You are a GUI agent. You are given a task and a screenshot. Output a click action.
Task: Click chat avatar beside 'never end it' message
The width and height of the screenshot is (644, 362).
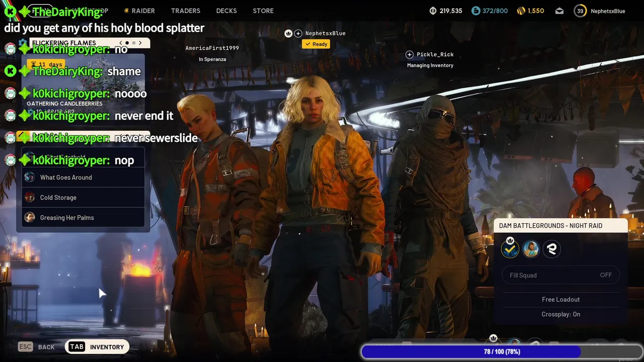[10, 116]
